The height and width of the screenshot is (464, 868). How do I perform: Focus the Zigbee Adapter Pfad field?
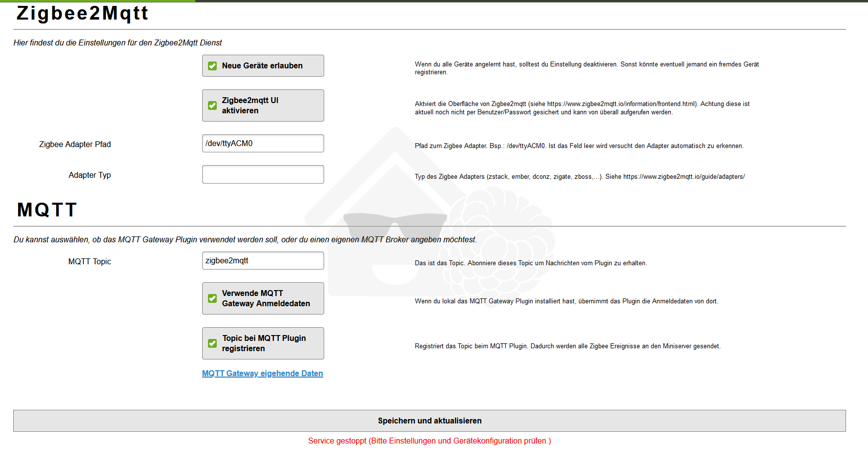263,144
